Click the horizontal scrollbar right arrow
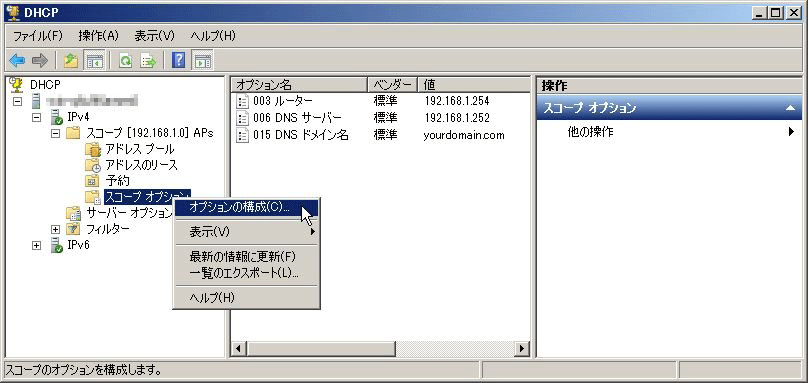Screen dimensions: 808x383 [522, 349]
